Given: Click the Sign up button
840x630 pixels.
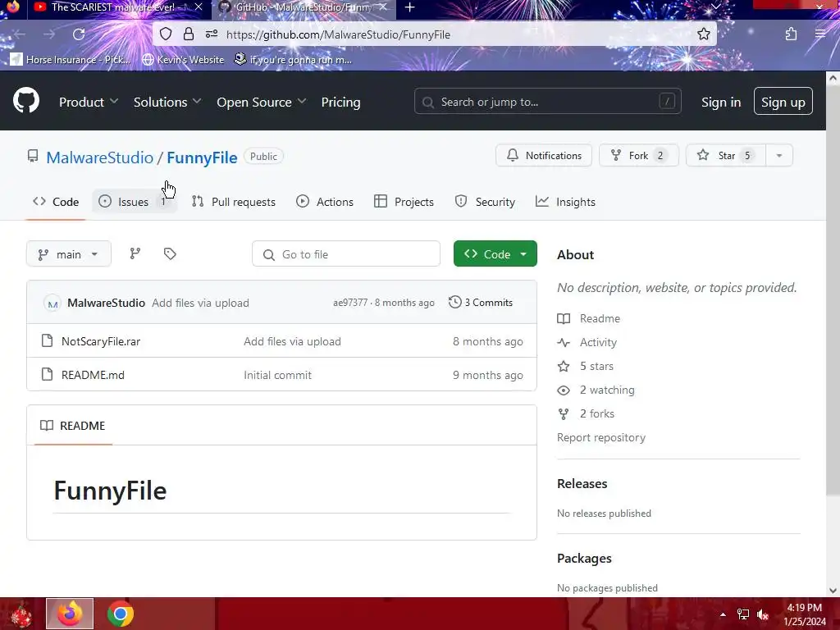Looking at the screenshot, I should [x=783, y=102].
